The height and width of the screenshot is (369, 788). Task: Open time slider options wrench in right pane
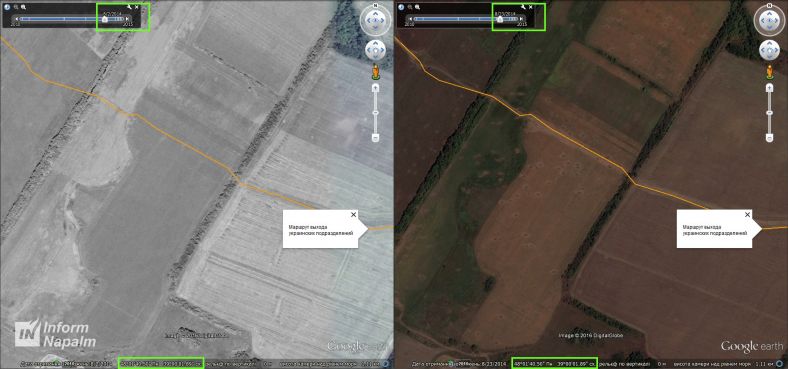524,7
